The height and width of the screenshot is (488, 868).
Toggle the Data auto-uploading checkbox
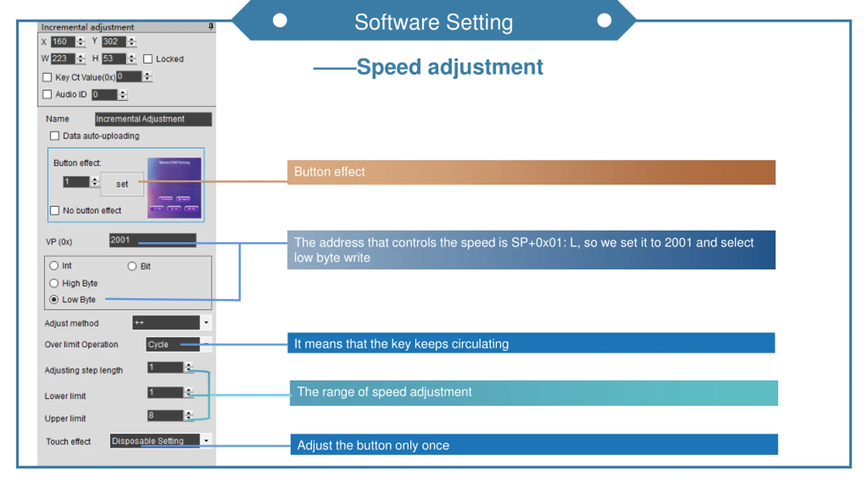point(55,136)
